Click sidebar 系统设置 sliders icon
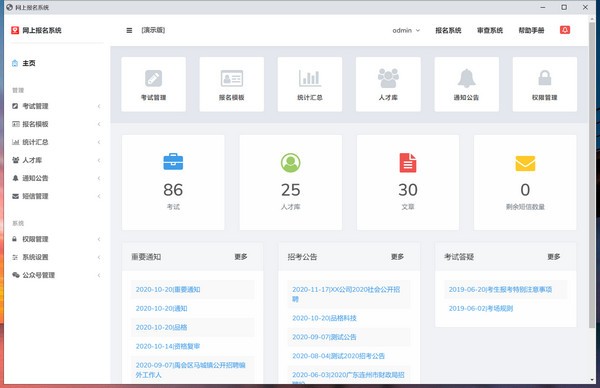The width and height of the screenshot is (600, 388). click(x=15, y=257)
